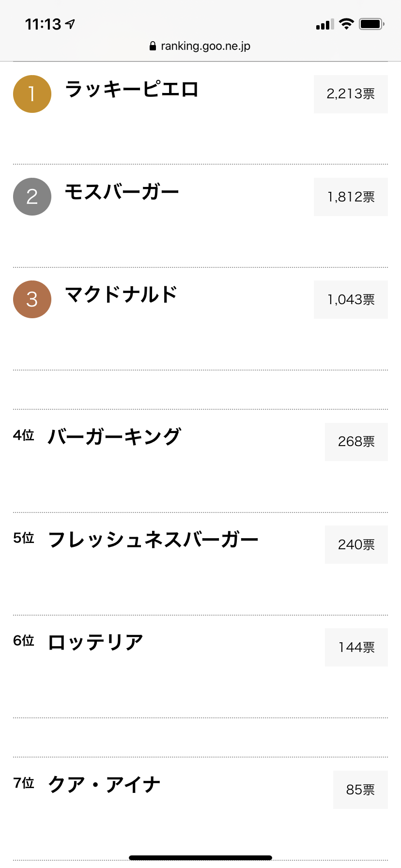This screenshot has width=401, height=868.
Task: Open the フレッシュネスバーガー ranking entry
Action: pyautogui.click(x=153, y=540)
